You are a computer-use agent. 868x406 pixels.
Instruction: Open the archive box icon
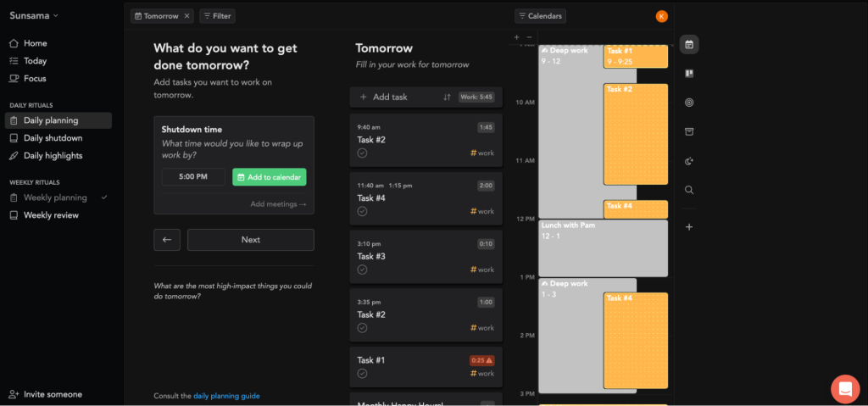tap(689, 132)
